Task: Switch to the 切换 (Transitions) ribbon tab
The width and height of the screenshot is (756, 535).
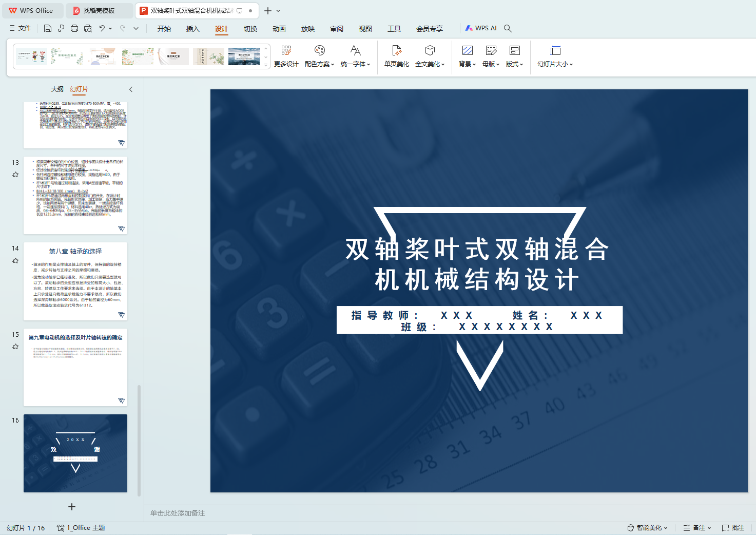Action: [x=250, y=29]
